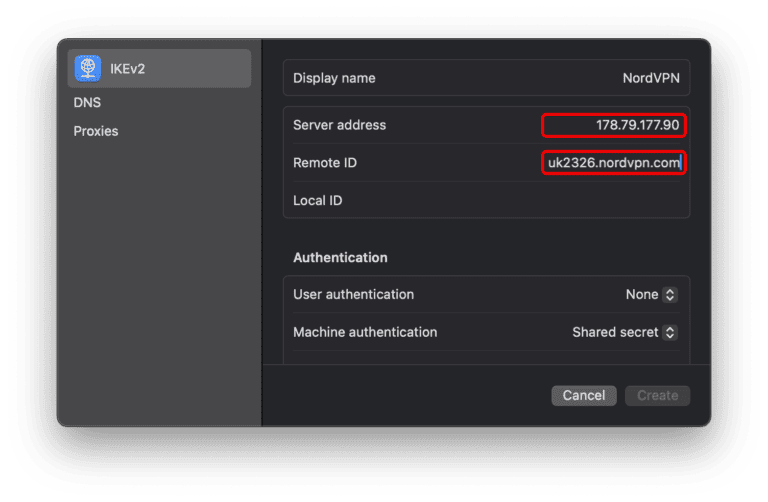Viewport: 768px width, 502px height.
Task: Click the Display name label
Action: click(334, 78)
